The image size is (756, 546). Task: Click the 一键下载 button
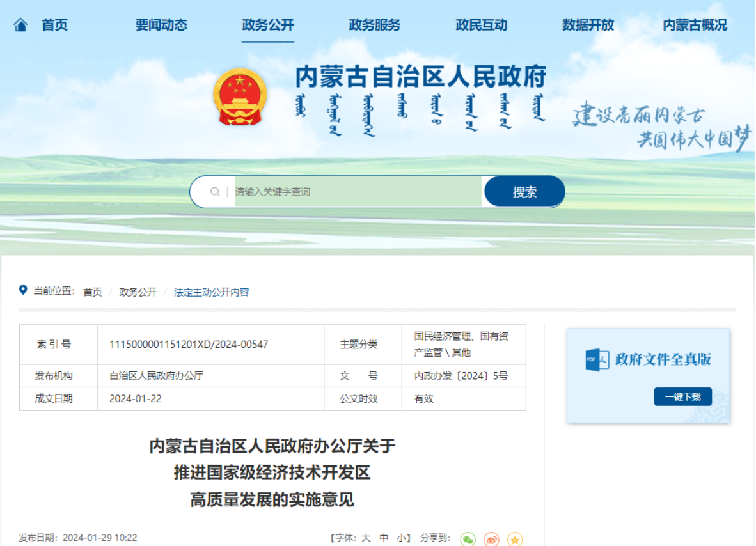click(x=682, y=396)
